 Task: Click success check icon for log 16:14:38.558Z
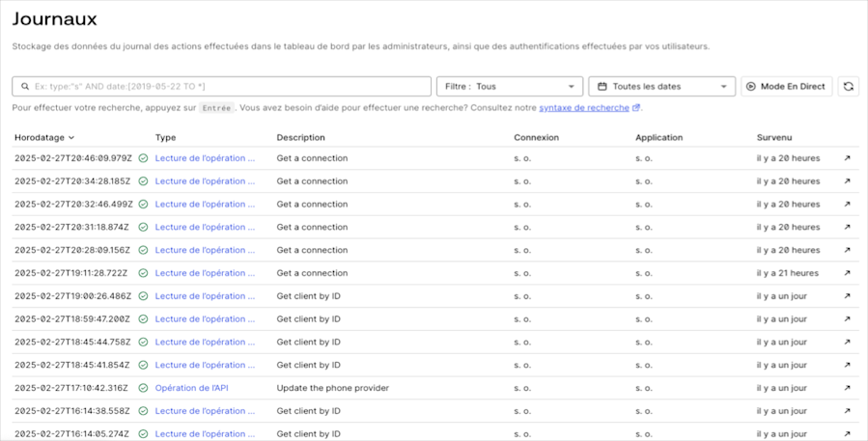(143, 410)
